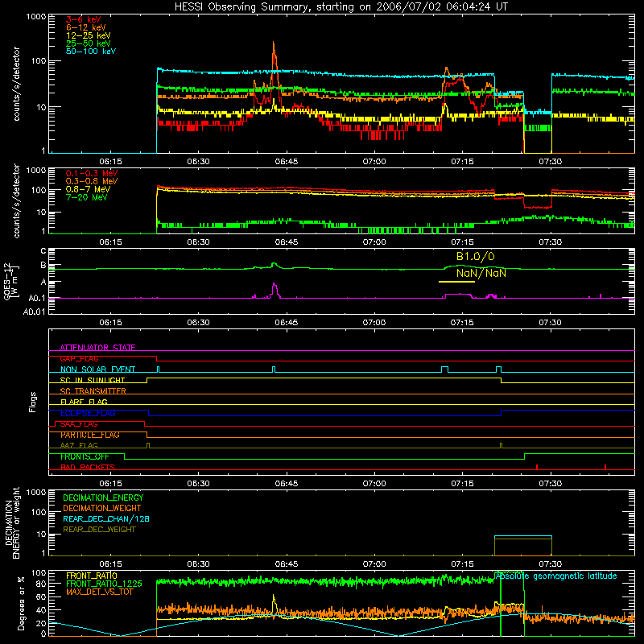Click the 0.8-7 MeV legend label

coord(88,189)
